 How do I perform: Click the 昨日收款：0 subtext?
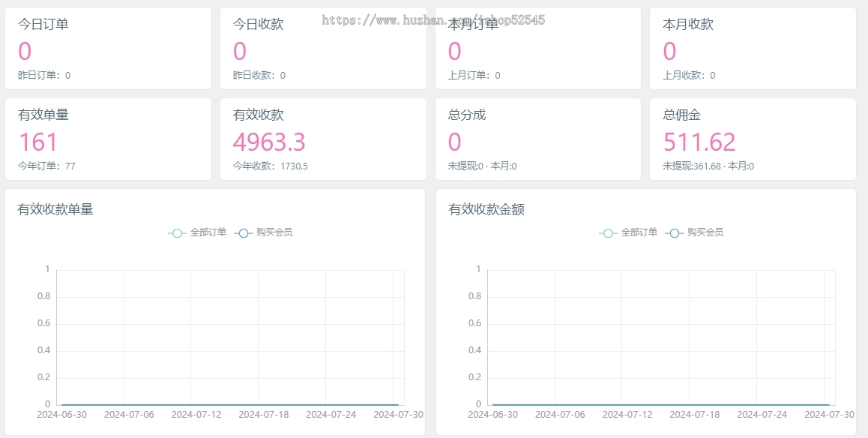[x=259, y=75]
